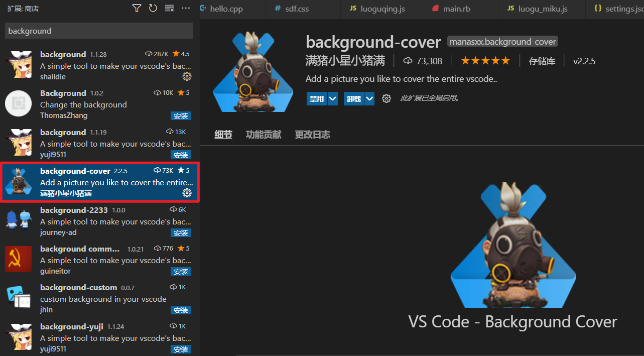Viewport: 644px width, 356px height.
Task: Select the shalldie background extension entry
Action: 100,65
